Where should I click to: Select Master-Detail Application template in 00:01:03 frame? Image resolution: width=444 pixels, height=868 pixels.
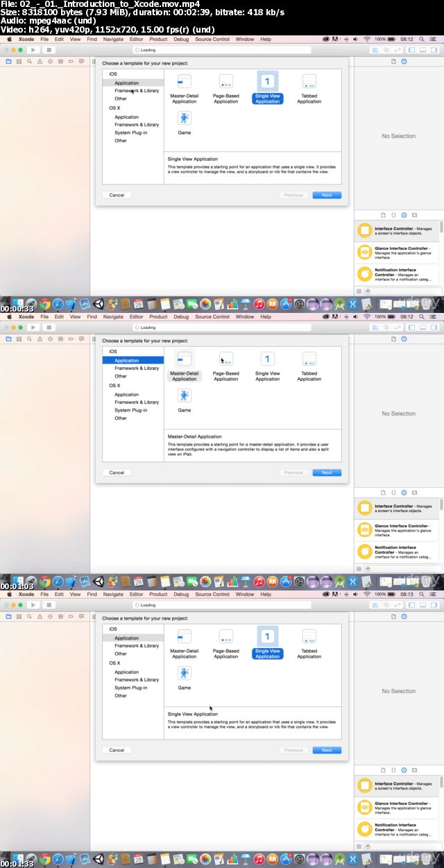(x=185, y=367)
